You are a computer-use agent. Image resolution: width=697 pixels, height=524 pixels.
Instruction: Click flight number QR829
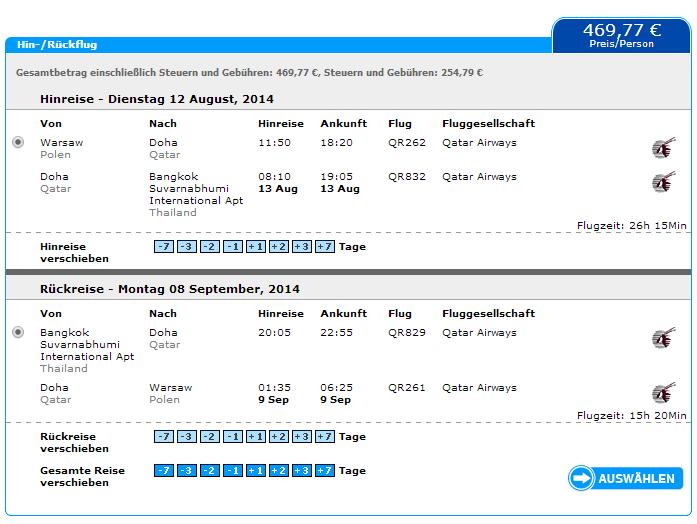tap(407, 333)
